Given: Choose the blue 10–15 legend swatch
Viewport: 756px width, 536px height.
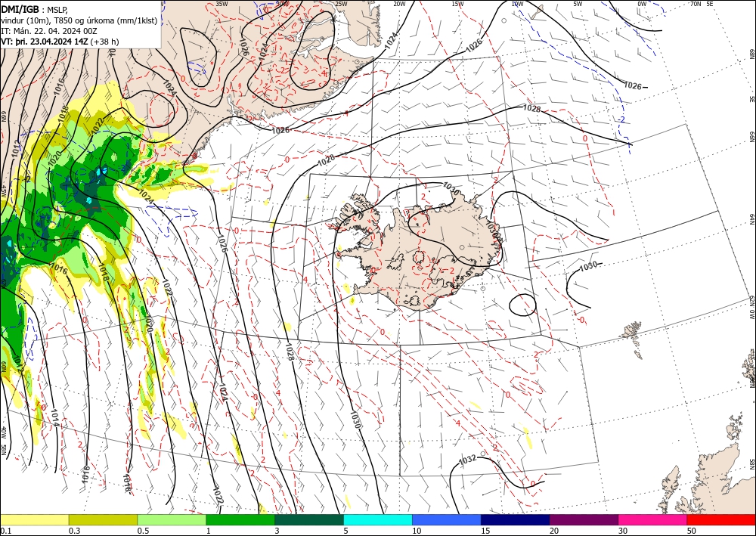Looking at the screenshot, I should pyautogui.click(x=447, y=519).
